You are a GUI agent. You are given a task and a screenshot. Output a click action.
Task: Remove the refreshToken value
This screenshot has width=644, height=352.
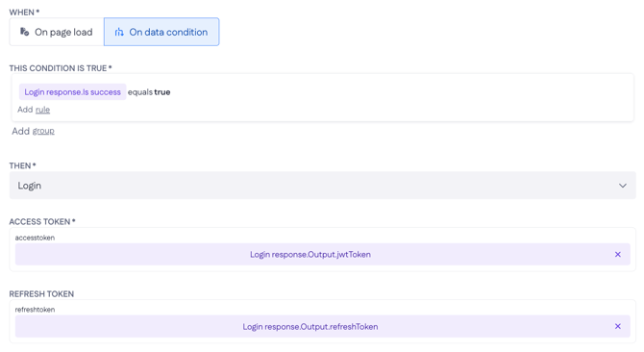coord(618,326)
